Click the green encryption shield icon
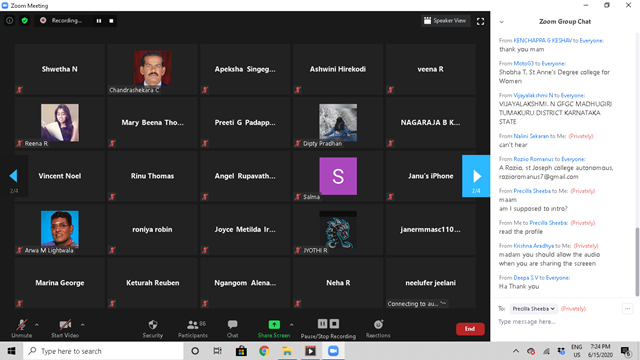 coord(24,20)
